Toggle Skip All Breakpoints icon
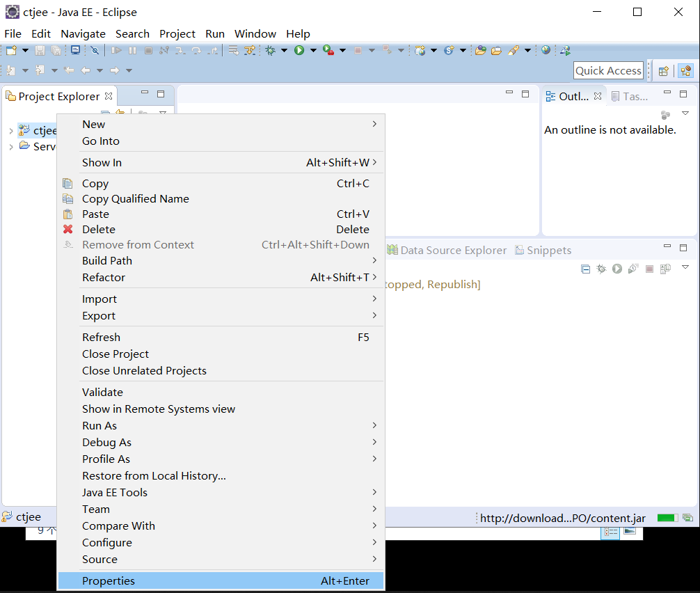The height and width of the screenshot is (593, 700). 95,50
